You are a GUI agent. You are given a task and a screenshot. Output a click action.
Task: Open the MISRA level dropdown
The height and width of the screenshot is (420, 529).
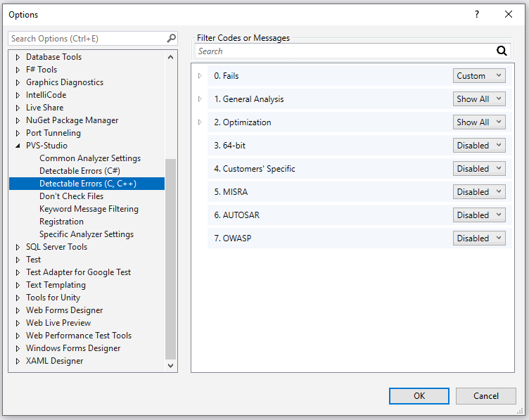(x=479, y=192)
